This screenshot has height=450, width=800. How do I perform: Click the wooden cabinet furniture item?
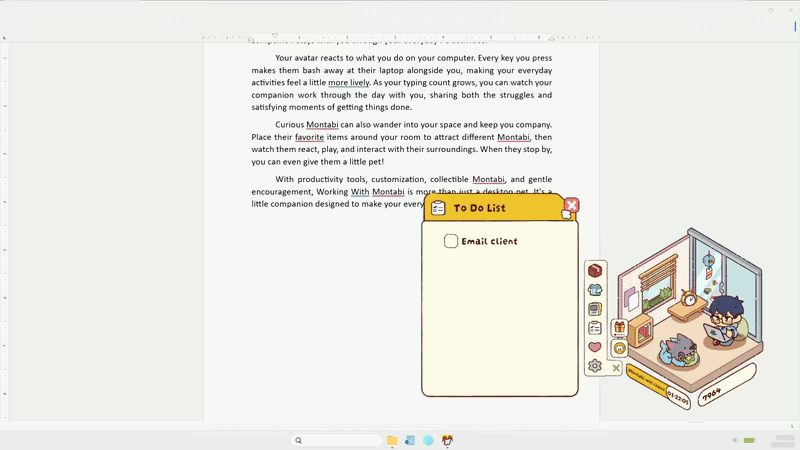pyautogui.click(x=641, y=331)
